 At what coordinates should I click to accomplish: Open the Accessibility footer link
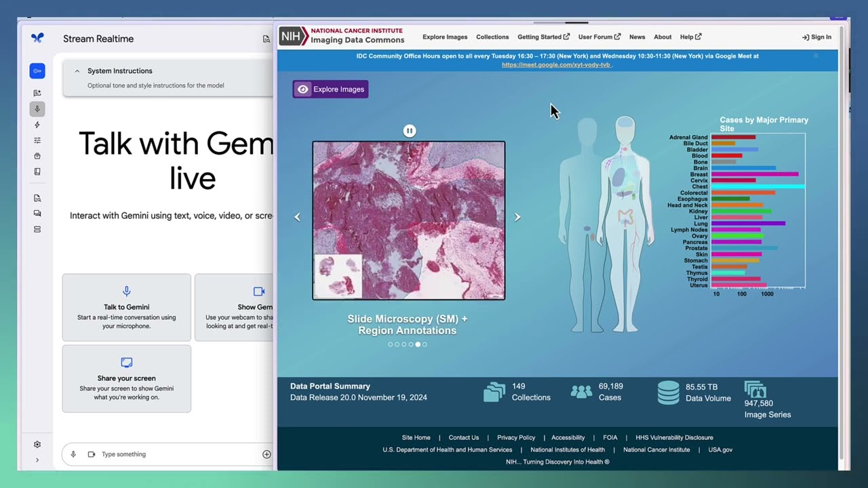pos(568,438)
